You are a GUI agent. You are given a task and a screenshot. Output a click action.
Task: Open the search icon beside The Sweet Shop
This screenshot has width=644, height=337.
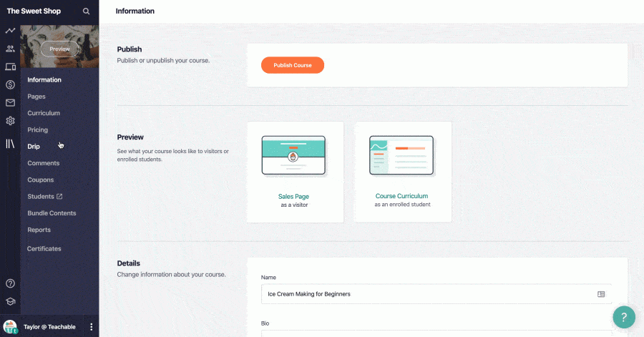coord(86,11)
